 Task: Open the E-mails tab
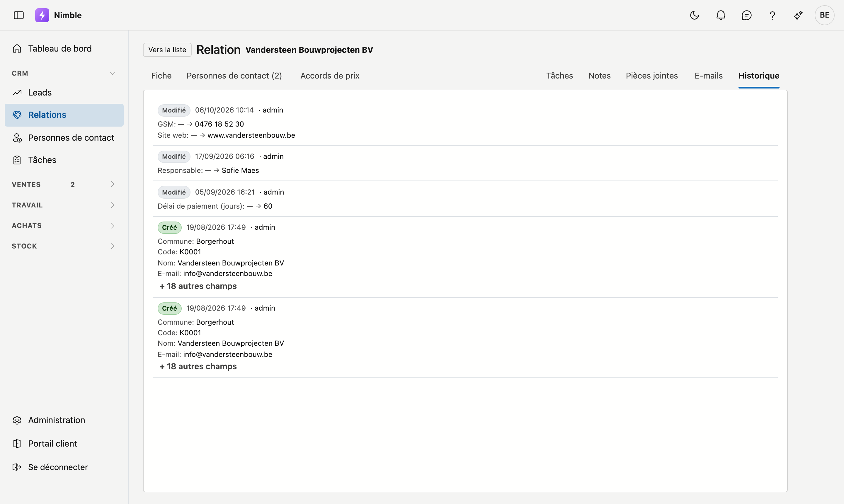pos(709,76)
